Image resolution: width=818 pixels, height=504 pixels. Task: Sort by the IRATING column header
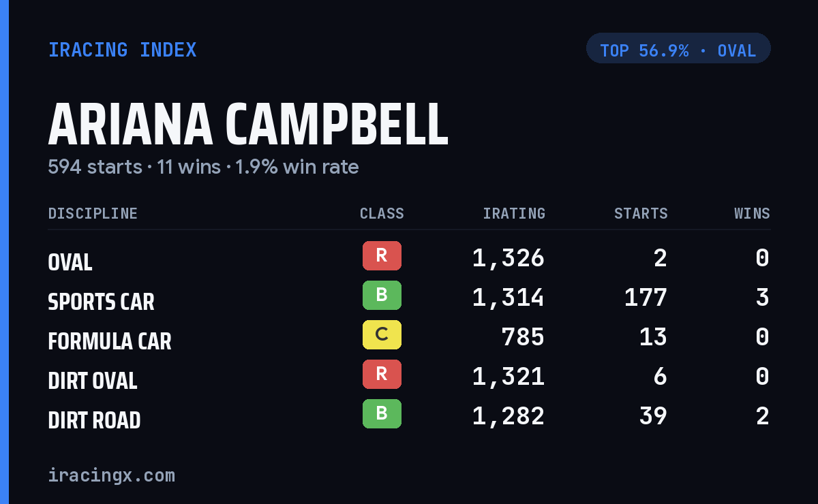tap(514, 214)
